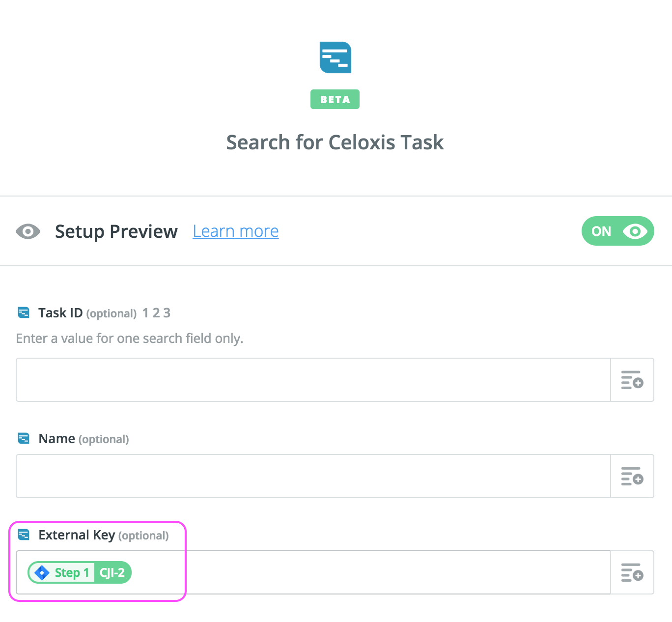Click empty area of External Key field
This screenshot has height=622, width=672.
368,572
